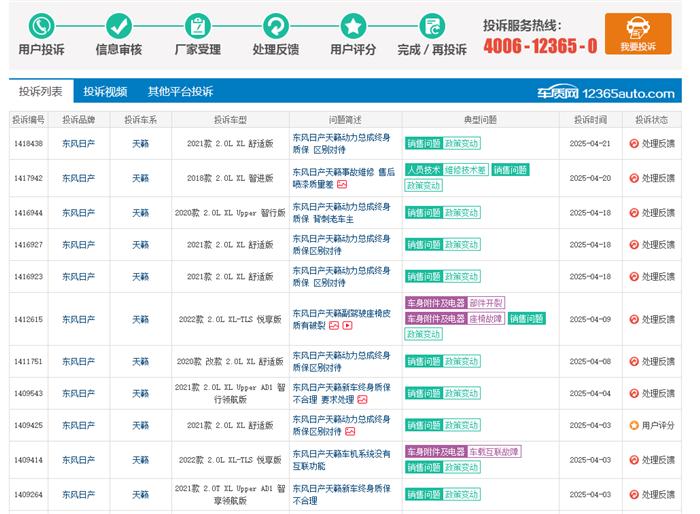Screen dimensions: 700x514
Task: Click model text 2020款 2.0L XL Upper 智行版
Action: pos(230,213)
